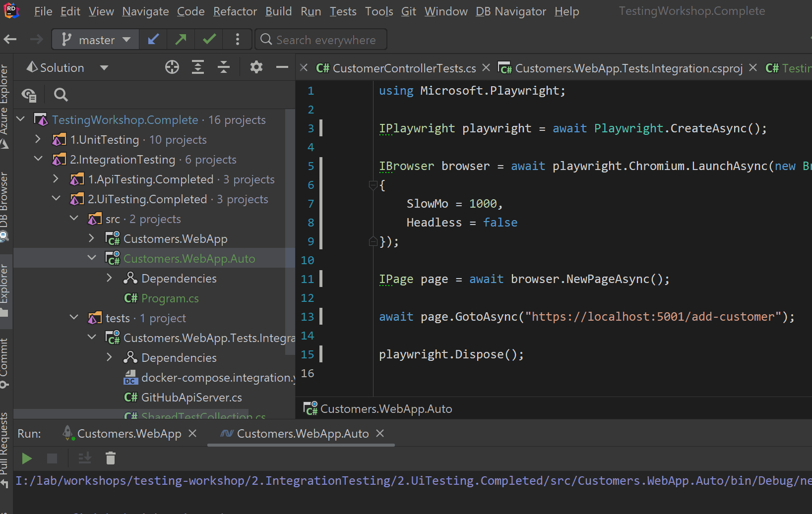Expand the Customers.WebApp project node
The width and height of the screenshot is (812, 514).
coord(92,239)
